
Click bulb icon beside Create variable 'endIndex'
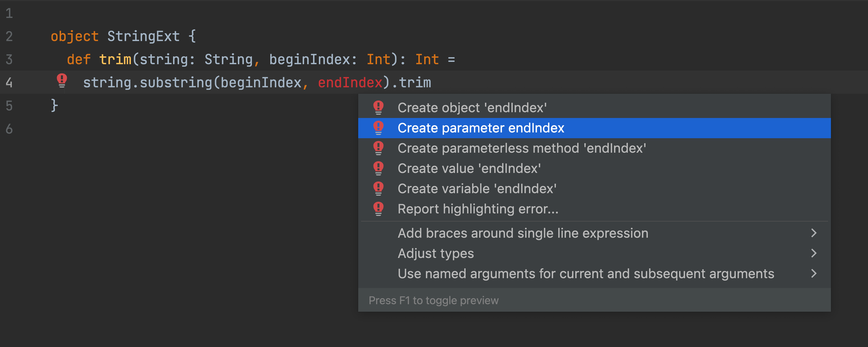378,188
